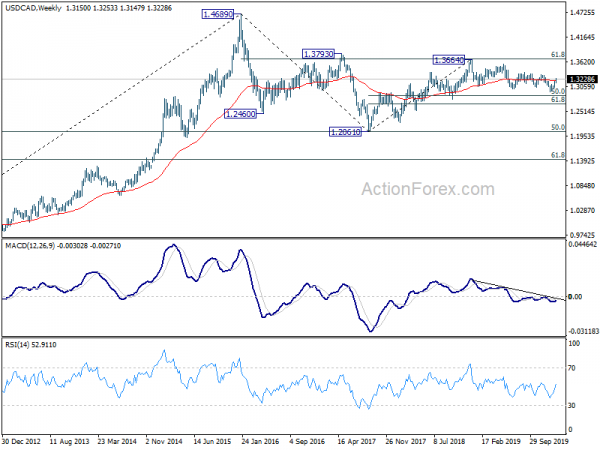Click the 1.20610 price label

click(345, 132)
